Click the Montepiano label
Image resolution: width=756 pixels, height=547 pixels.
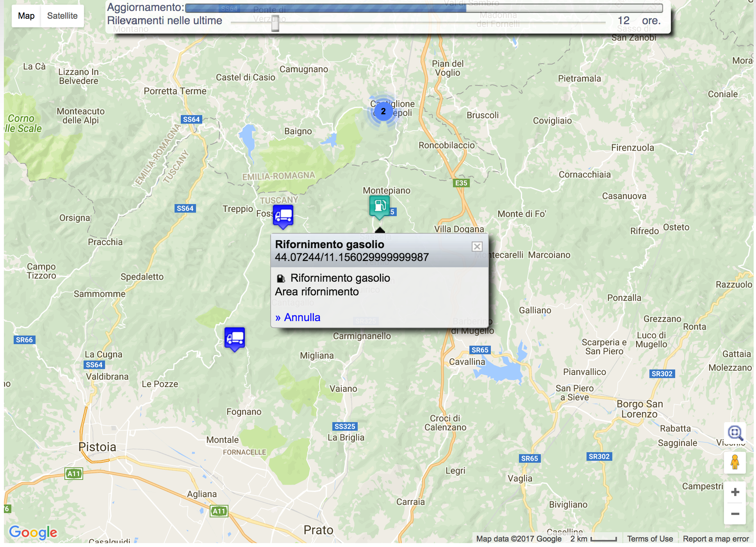[387, 190]
